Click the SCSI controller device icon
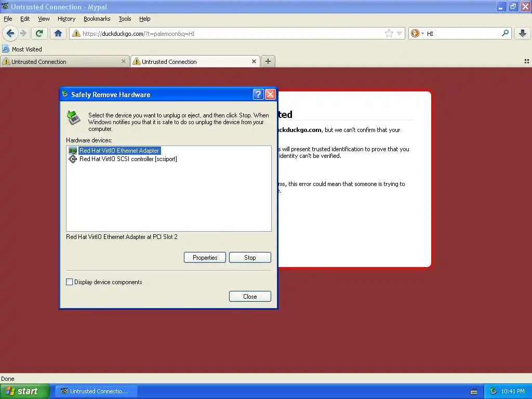This screenshot has width=532, height=399. coord(73,159)
